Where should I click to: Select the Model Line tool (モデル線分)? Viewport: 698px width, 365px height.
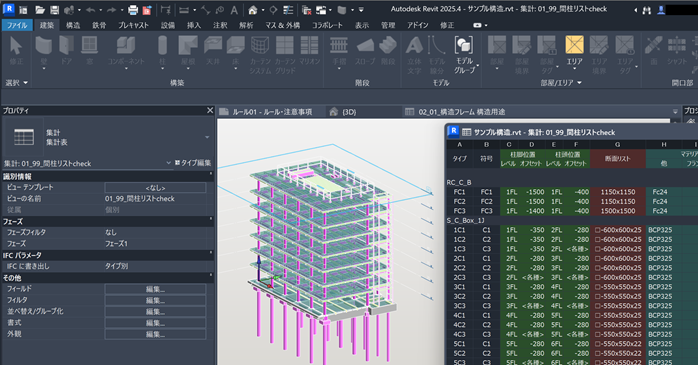tap(437, 55)
